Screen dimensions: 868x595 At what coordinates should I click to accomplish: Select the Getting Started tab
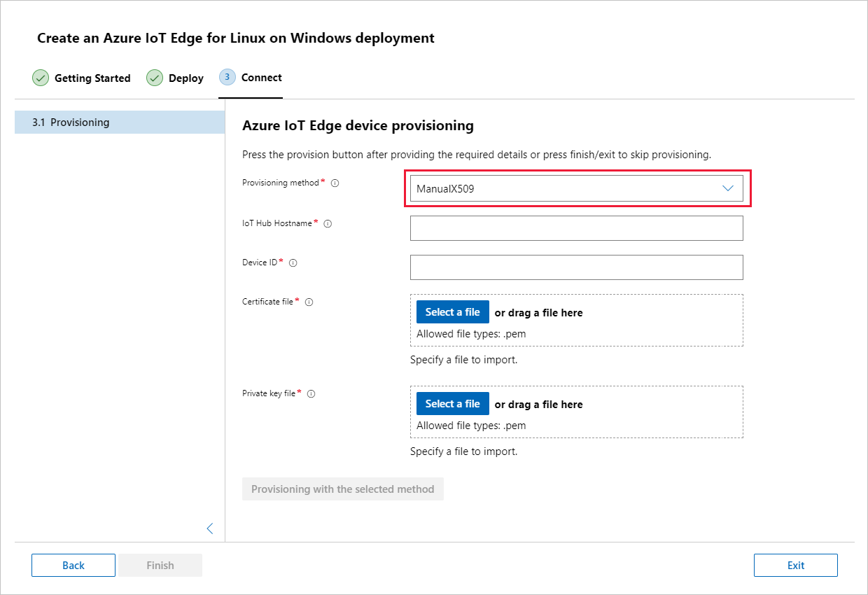tap(91, 78)
